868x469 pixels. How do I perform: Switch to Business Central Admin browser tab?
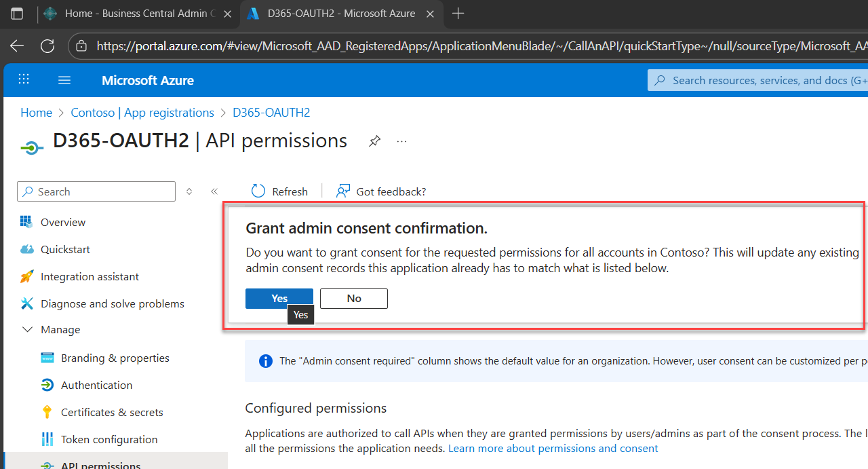pos(138,13)
